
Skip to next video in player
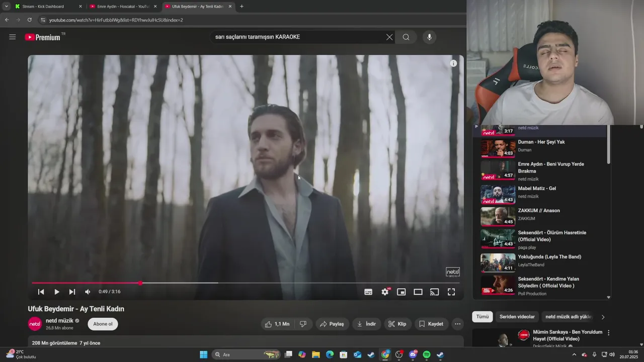72,292
